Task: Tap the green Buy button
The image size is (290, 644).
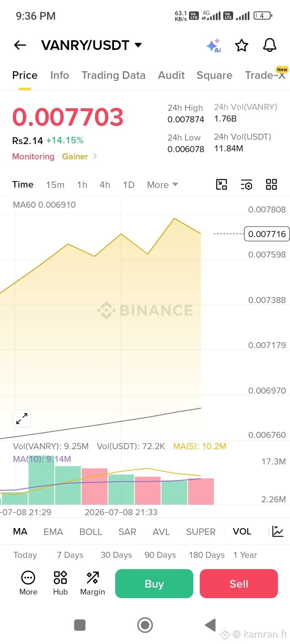Action: 154,584
